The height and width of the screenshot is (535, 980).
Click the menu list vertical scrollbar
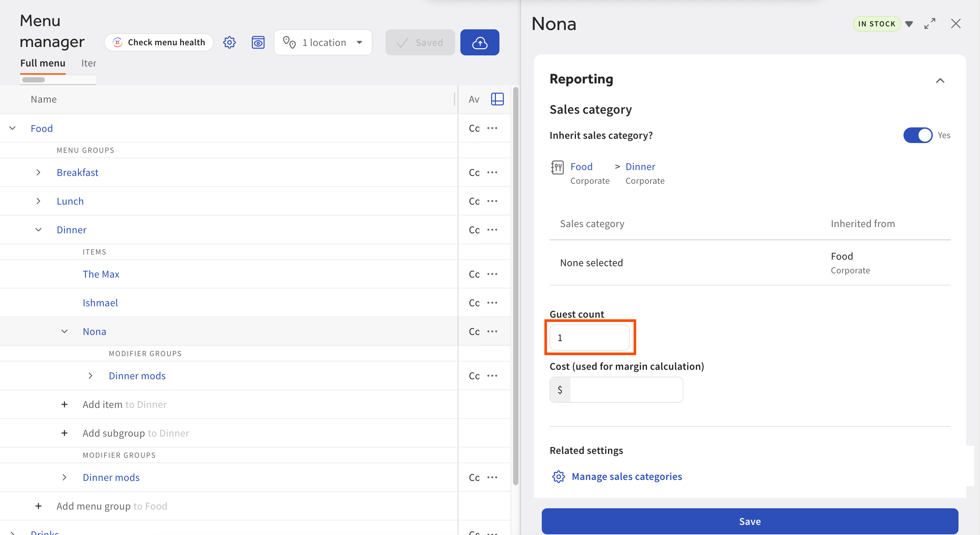tap(516, 286)
